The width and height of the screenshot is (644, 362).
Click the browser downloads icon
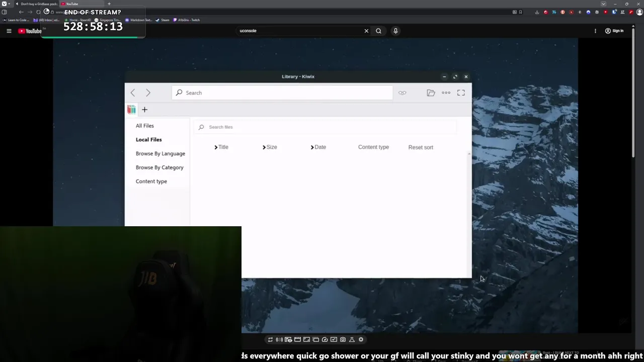(x=537, y=12)
